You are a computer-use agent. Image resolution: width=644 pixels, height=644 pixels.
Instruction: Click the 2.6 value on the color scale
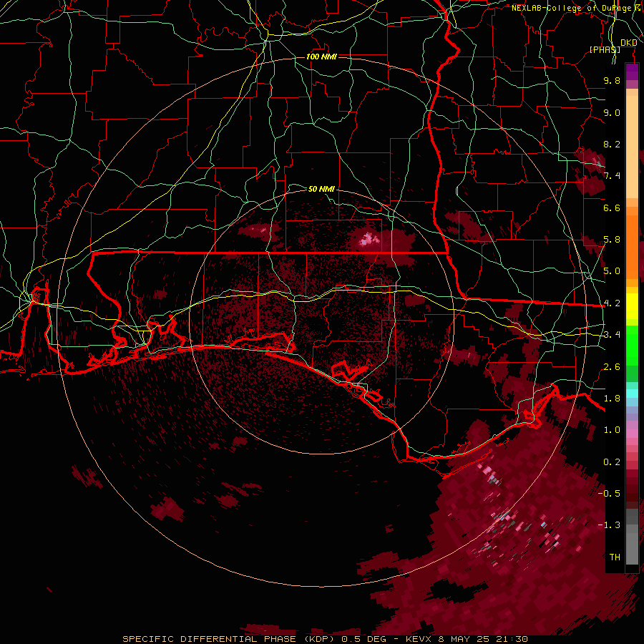tap(612, 367)
